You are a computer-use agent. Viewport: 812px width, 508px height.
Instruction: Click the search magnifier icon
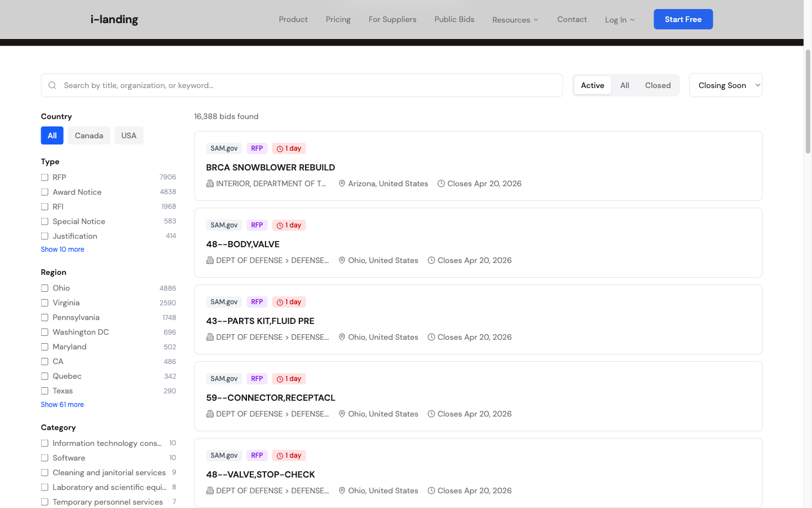52,85
